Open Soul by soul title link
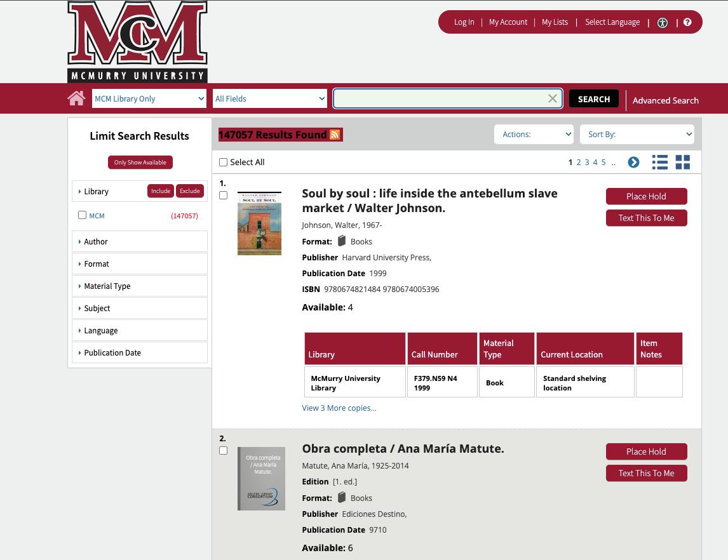This screenshot has width=728, height=560. [x=429, y=201]
